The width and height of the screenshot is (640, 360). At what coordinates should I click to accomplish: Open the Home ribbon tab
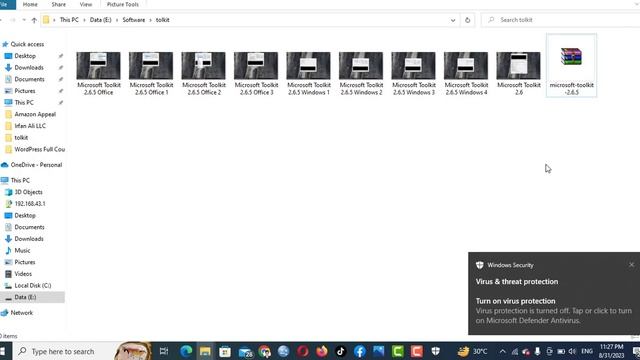click(x=30, y=4)
